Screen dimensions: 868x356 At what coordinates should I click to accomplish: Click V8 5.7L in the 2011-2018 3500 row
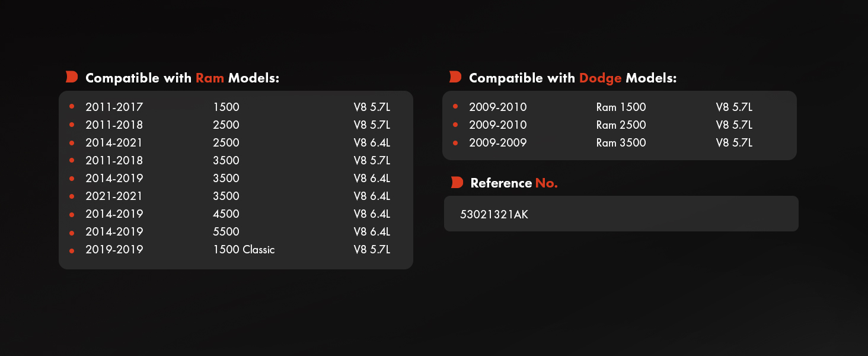coord(372,161)
